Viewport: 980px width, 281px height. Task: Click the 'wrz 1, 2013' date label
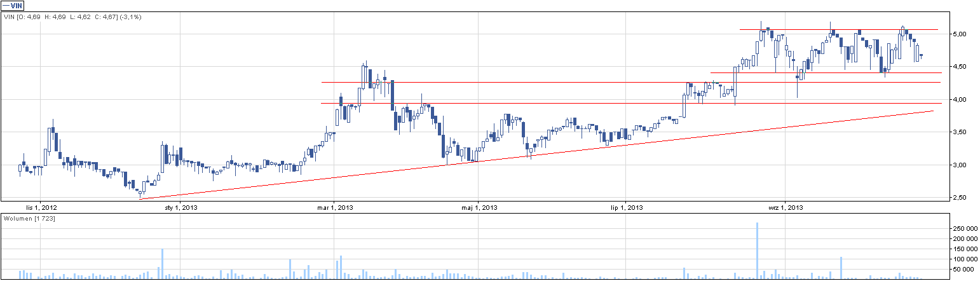coord(786,207)
